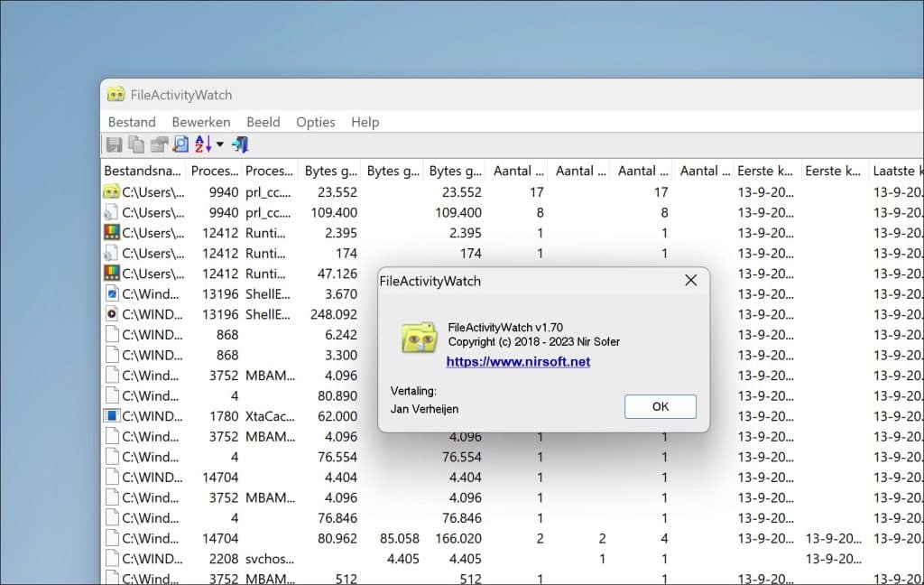Click file icon in the 4.404 bytes row

pyautogui.click(x=111, y=477)
